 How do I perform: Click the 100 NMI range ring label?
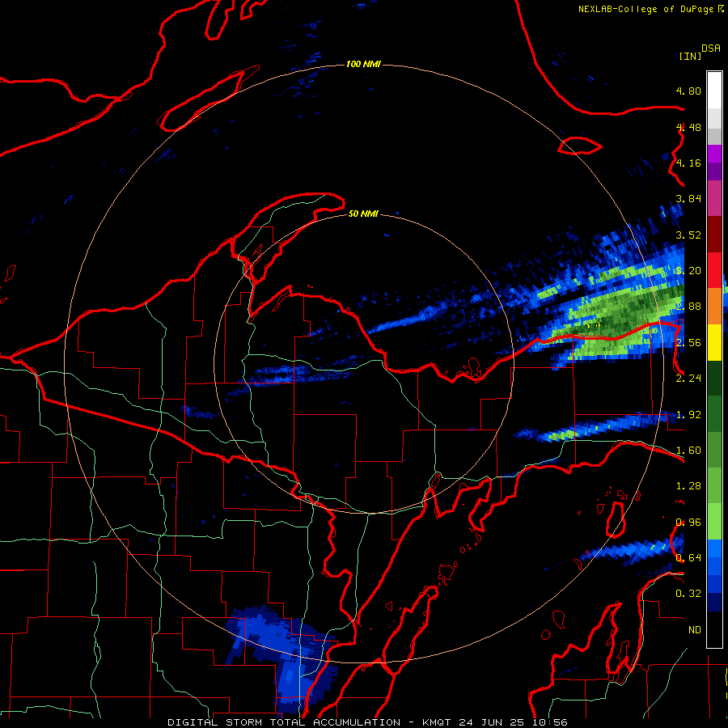tap(363, 64)
